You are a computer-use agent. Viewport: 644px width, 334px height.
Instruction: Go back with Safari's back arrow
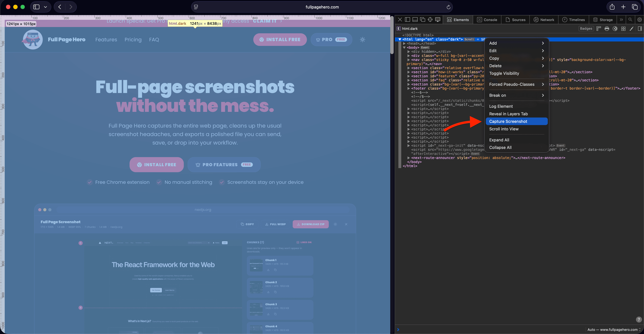60,7
